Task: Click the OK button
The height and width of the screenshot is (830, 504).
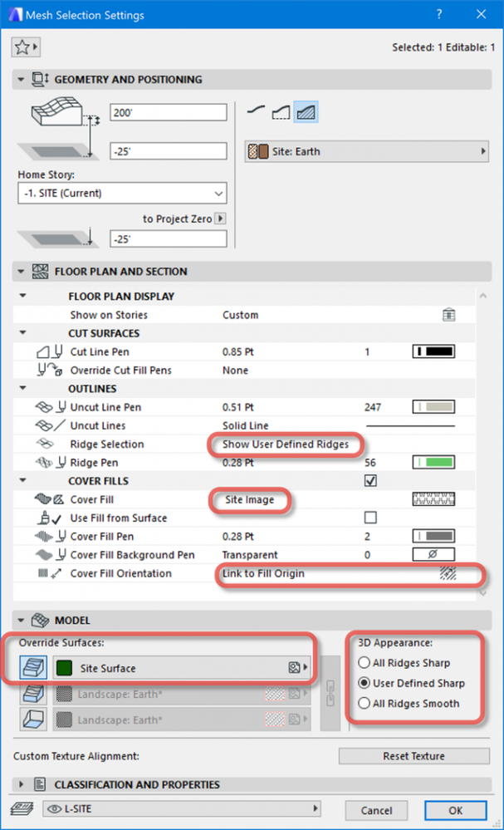Action: point(455,810)
